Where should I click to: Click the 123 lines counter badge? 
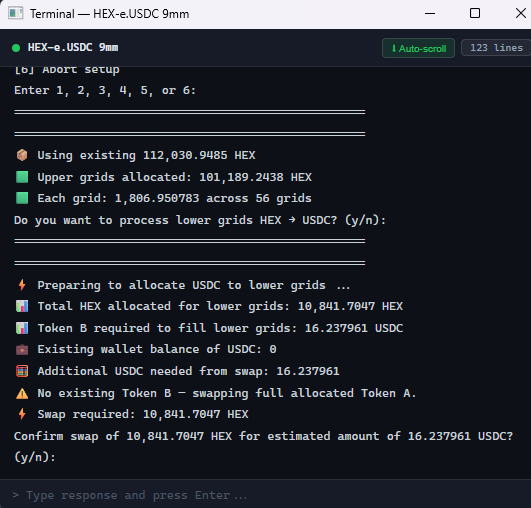(496, 48)
